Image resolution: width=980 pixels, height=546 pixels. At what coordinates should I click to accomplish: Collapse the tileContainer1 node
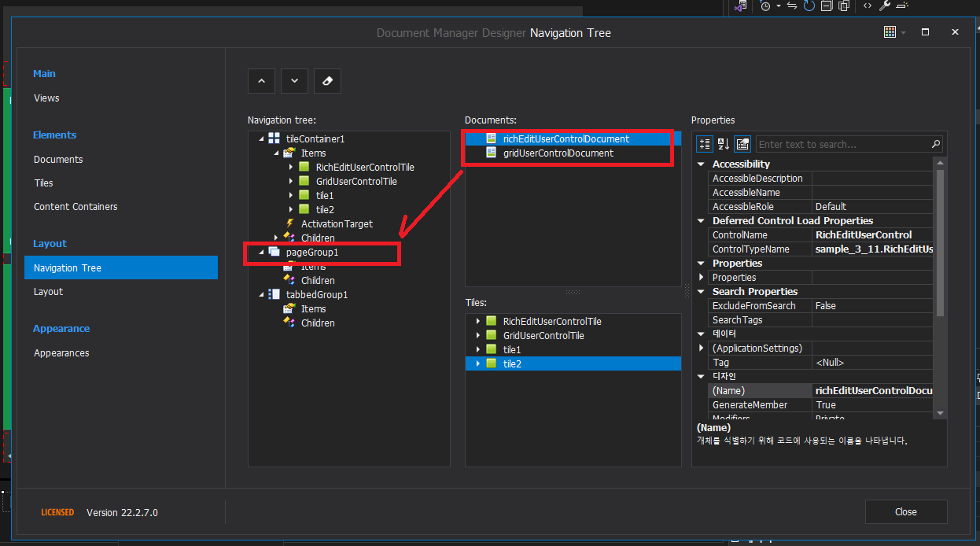coord(261,138)
